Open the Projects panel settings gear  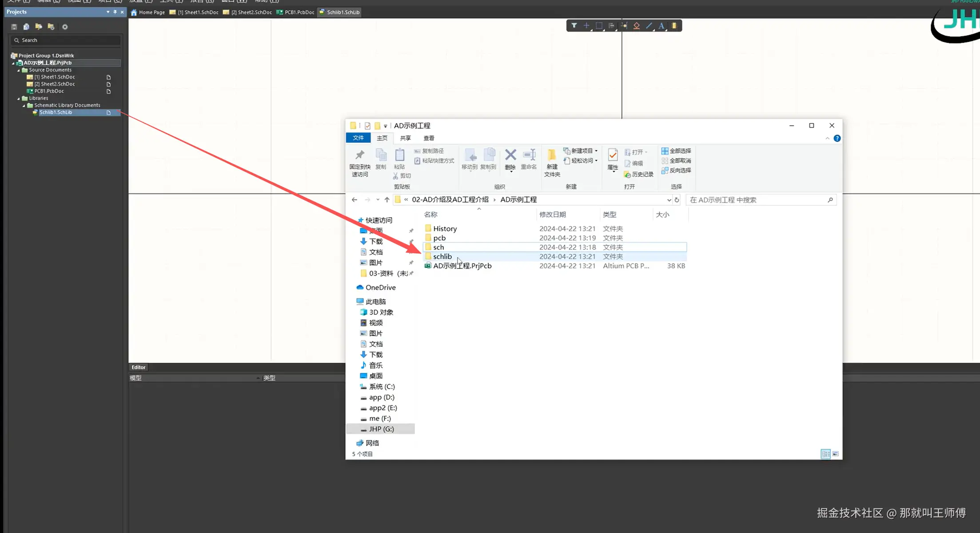pyautogui.click(x=65, y=27)
